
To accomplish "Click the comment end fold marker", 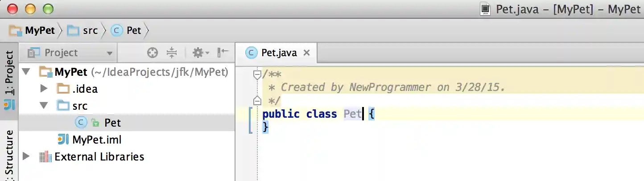I will [x=257, y=100].
